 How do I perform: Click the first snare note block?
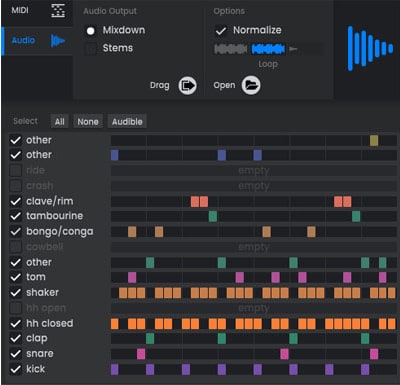coord(141,354)
